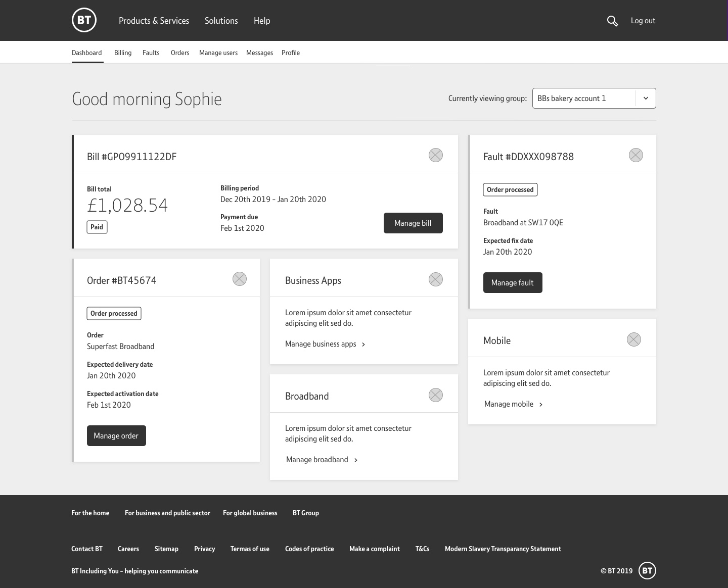Open Termas of use footer link
The image size is (728, 588).
tap(250, 549)
